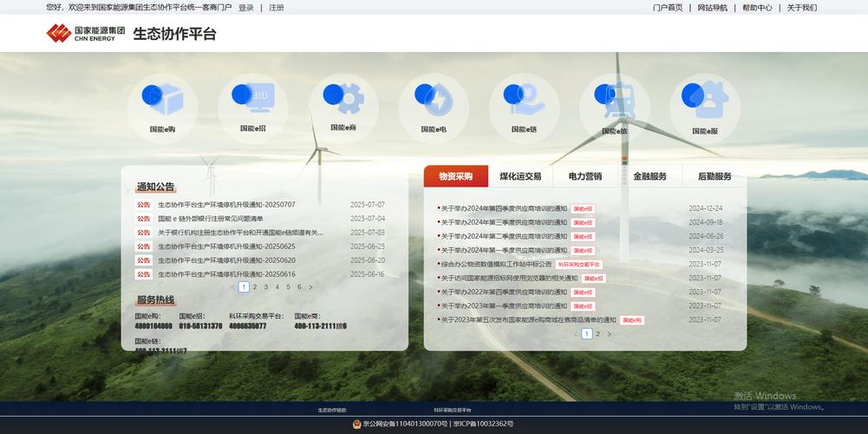Click 京公网安备110401300070号 footer link
868x434 pixels.
(x=405, y=424)
